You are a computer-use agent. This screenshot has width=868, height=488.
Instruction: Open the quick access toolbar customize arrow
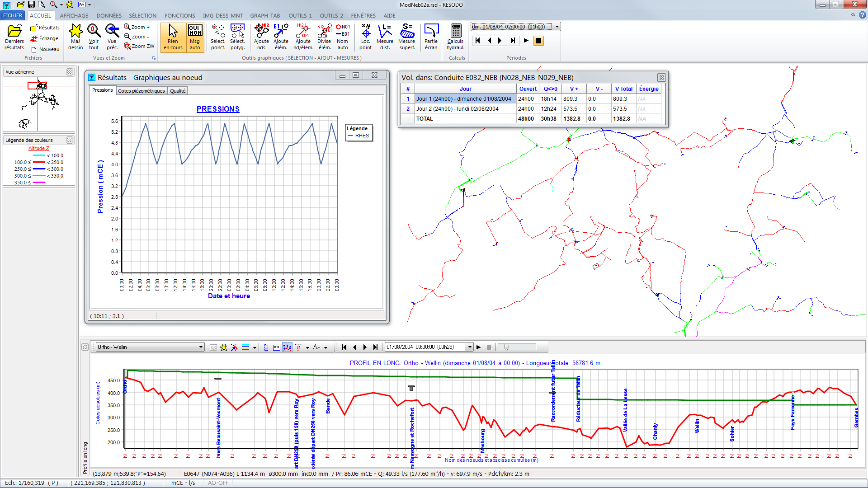pos(90,5)
